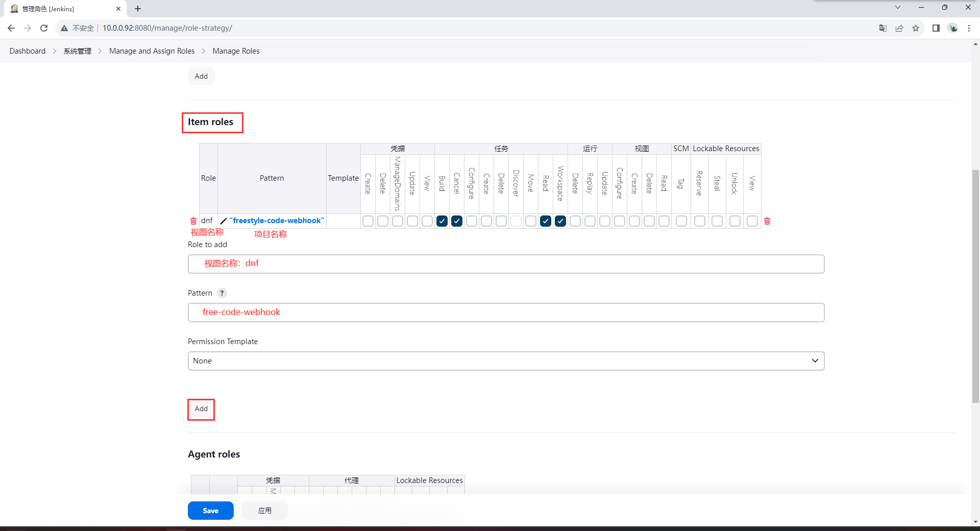Click the Role to add text field
Screen dimensions: 980x531
point(506,264)
